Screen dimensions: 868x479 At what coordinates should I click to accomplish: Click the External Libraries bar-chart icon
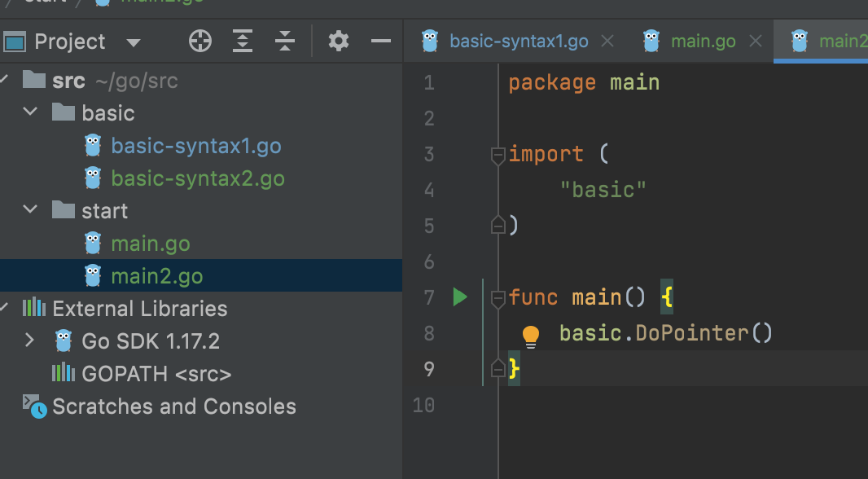point(33,307)
